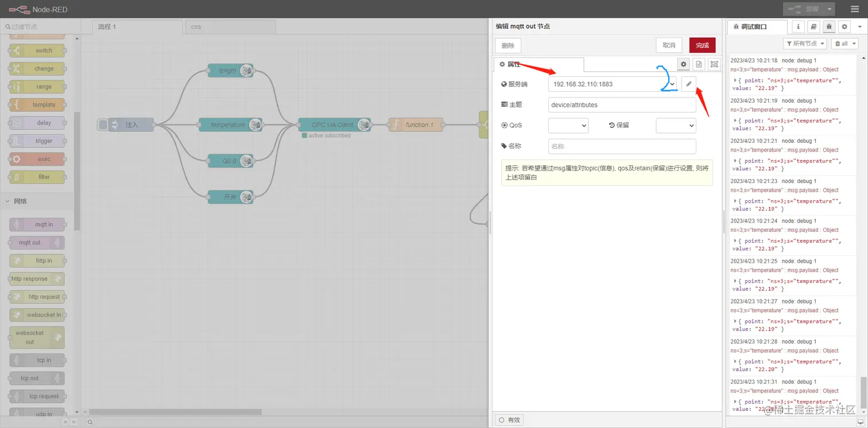868x428 pixels.
Task: Select the template node in palette
Action: (37, 104)
